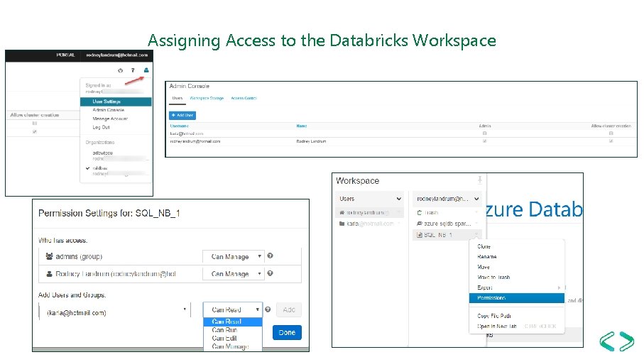This screenshot has height=362, width=644.
Task: Select User Settings in the account menu
Action: pyautogui.click(x=116, y=102)
